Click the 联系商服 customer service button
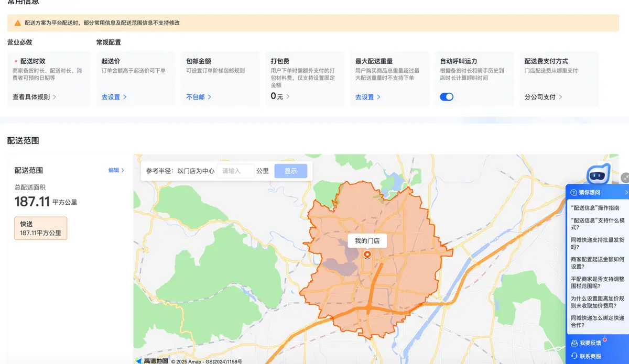The height and width of the screenshot is (364, 629). [x=586, y=356]
